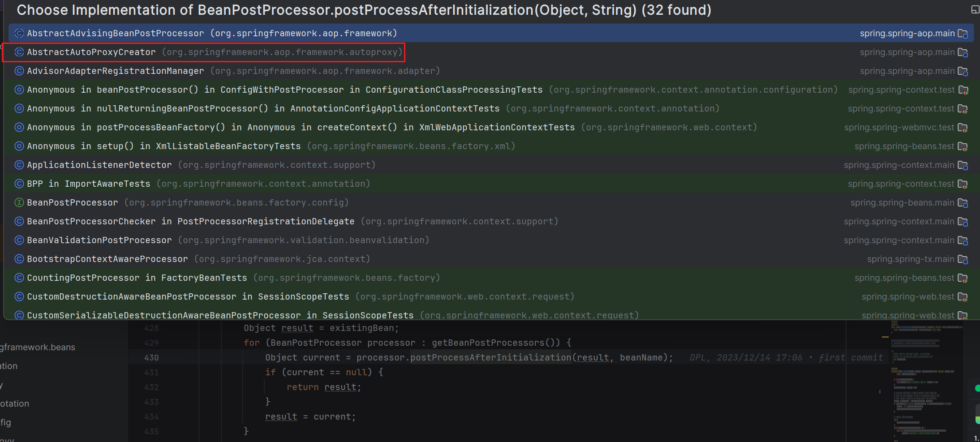Click 'otation' item in left panel

(15, 403)
